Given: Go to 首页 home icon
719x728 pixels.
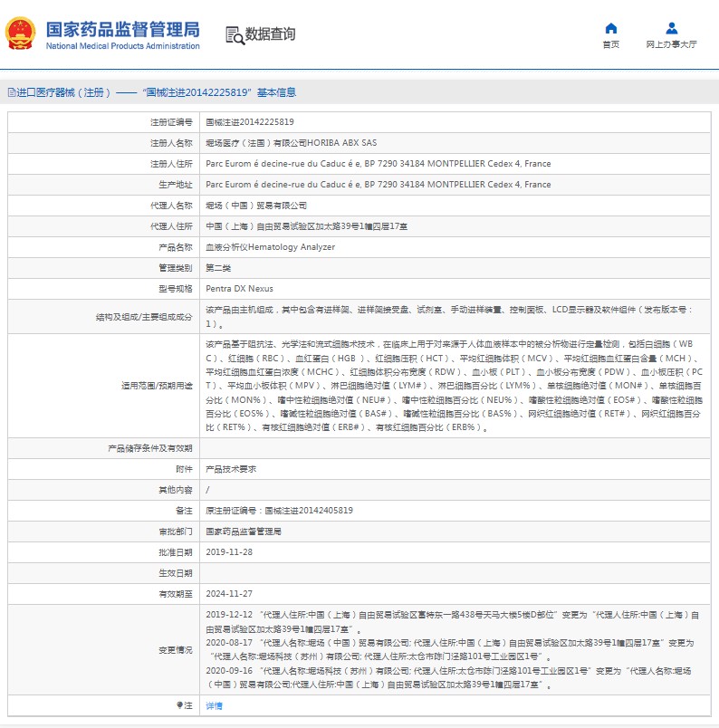Looking at the screenshot, I should pos(610,28).
